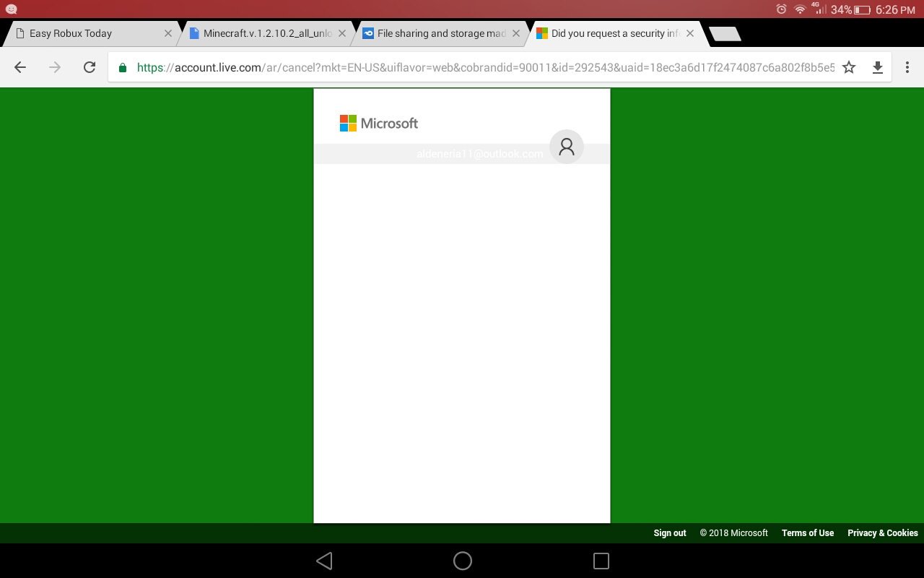Screen dimensions: 924x578
Task: Tap the notification icon in status bar
Action: click(11, 9)
